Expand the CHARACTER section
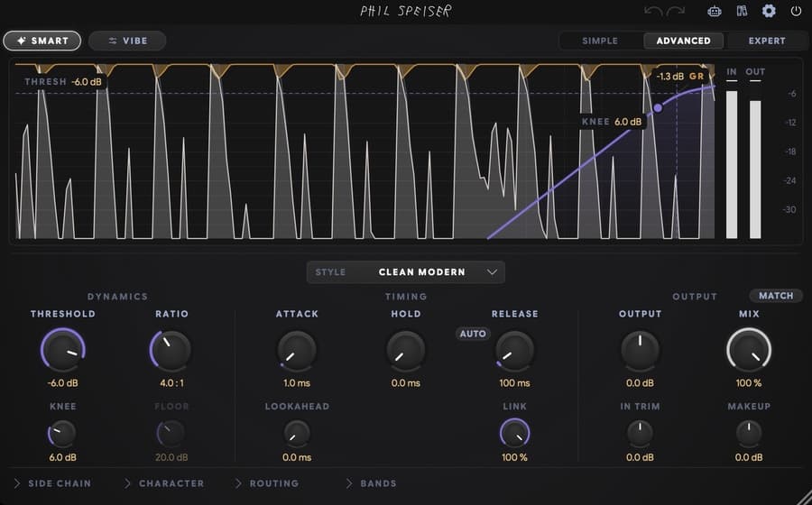The height and width of the screenshot is (505, 812). pos(163,483)
